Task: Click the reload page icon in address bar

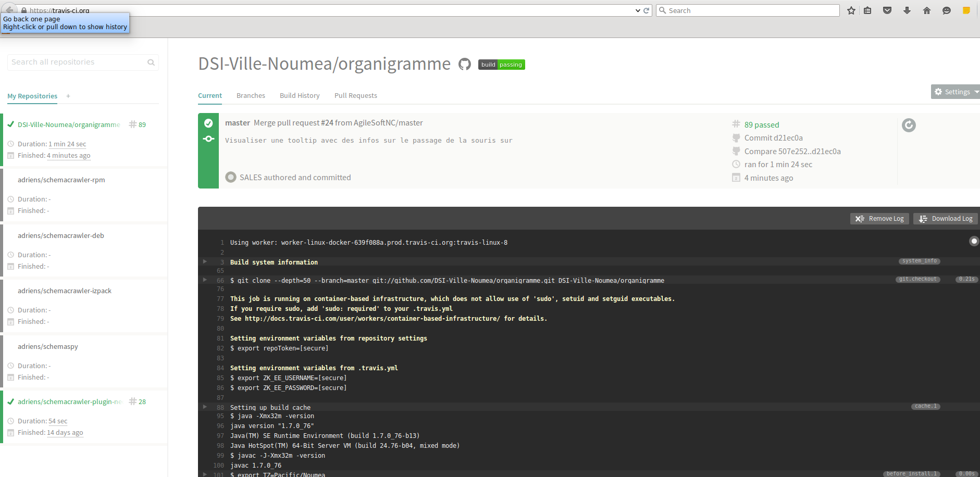Action: point(647,10)
